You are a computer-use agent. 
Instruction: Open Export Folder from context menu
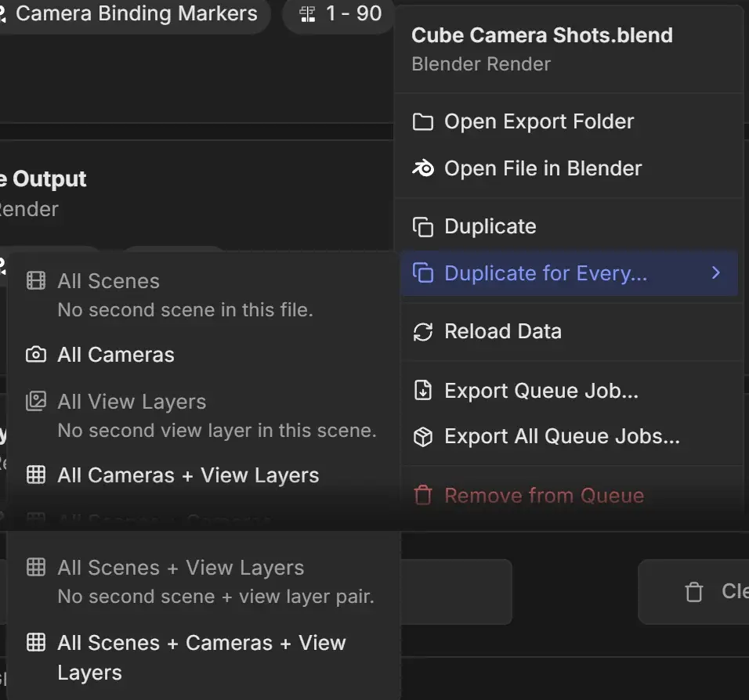570,122
